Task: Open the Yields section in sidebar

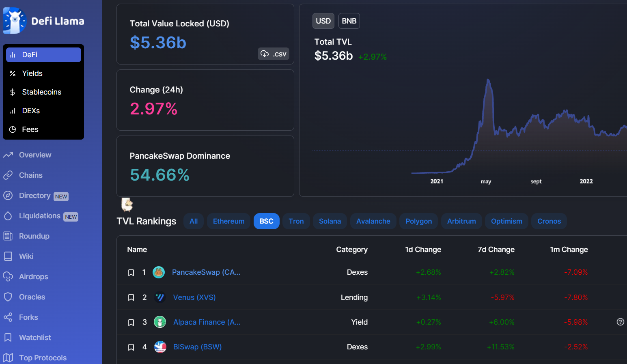Action: pyautogui.click(x=32, y=73)
